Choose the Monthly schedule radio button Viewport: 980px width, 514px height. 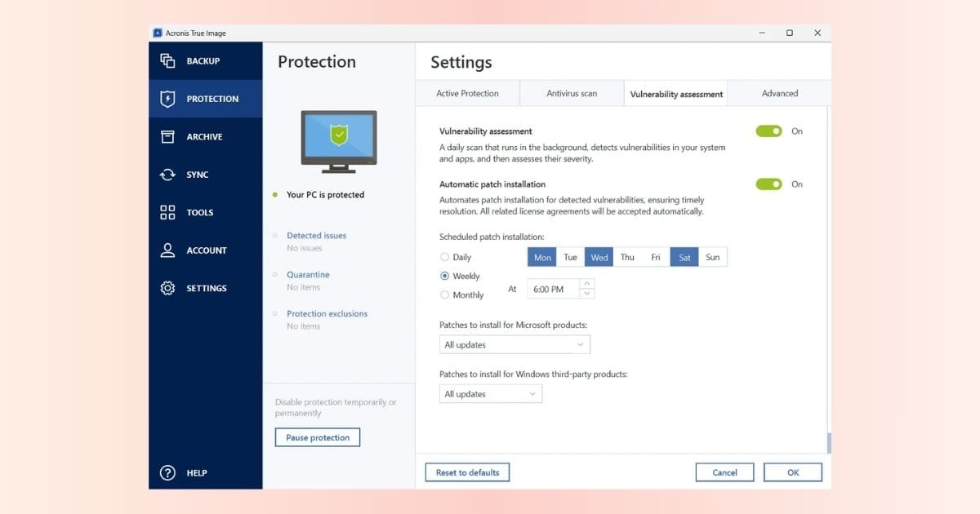445,295
